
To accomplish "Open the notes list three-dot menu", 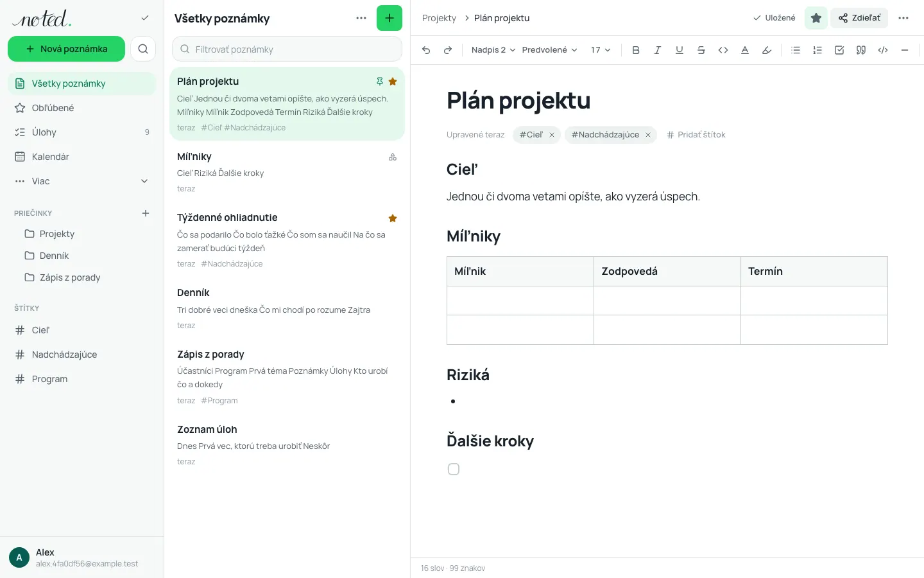I will 361,18.
